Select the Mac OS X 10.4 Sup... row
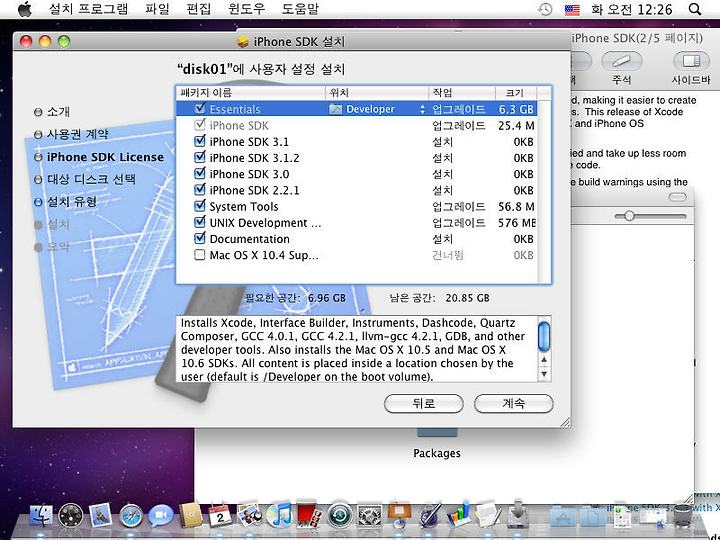Screen dimensions: 720x540 click(356, 255)
